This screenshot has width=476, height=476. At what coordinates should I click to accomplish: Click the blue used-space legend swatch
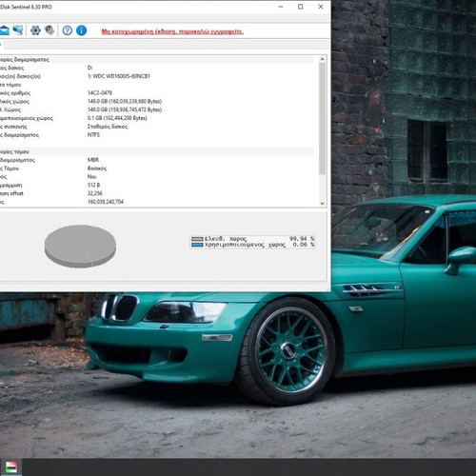pyautogui.click(x=197, y=245)
